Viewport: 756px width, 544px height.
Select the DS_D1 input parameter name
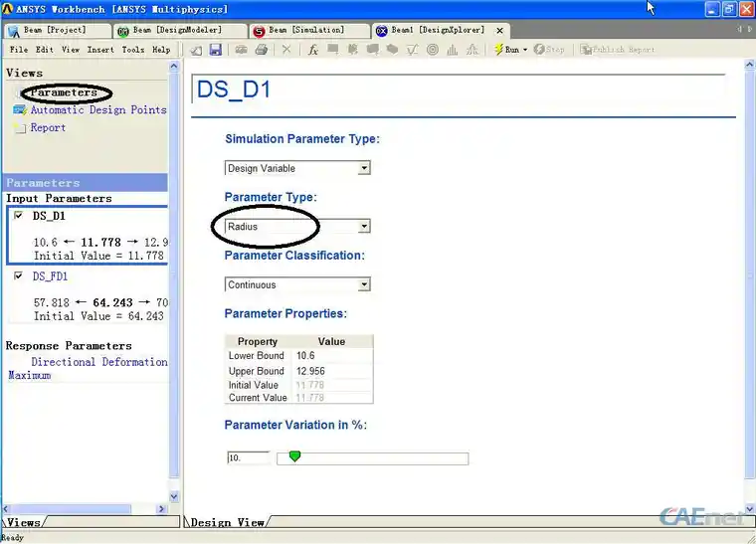(x=49, y=216)
